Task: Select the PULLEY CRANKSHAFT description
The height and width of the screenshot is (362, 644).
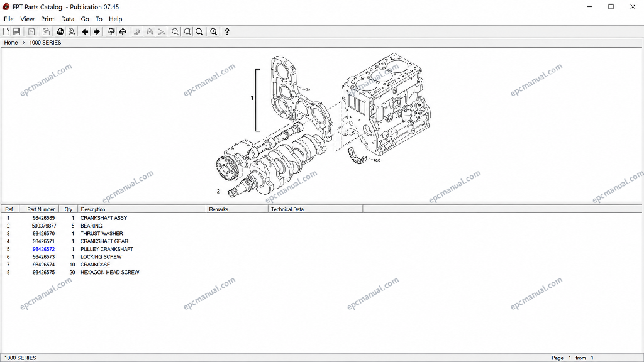Action: point(107,249)
